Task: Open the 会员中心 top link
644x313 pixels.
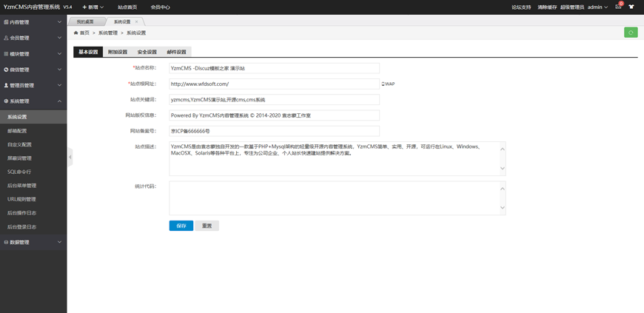Action: (160, 7)
